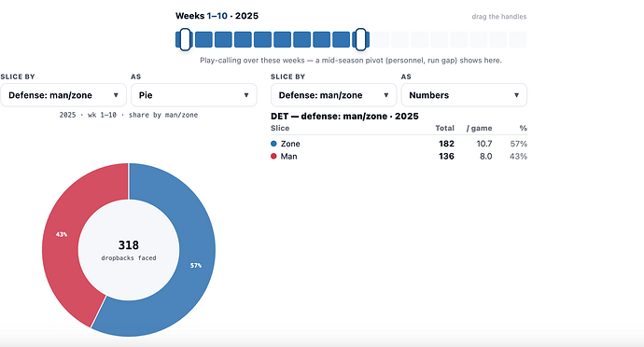The height and width of the screenshot is (347, 644).
Task: Click the Man total value 136
Action: (446, 157)
